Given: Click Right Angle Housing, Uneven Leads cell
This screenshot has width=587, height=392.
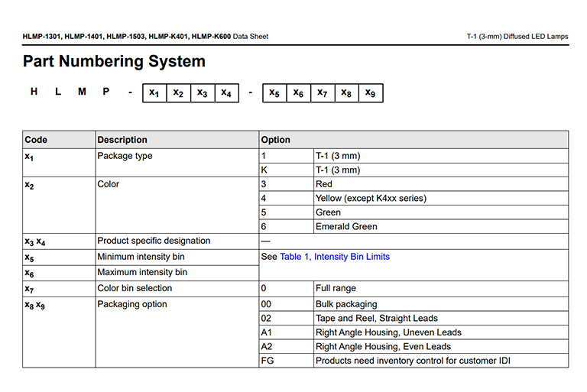Looking at the screenshot, I should [x=441, y=332].
